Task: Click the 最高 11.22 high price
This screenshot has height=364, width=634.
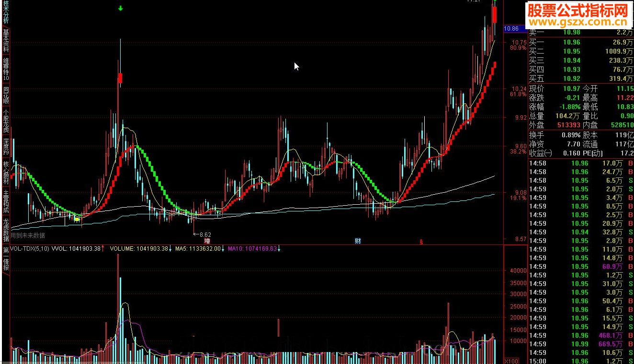Action: tap(624, 98)
